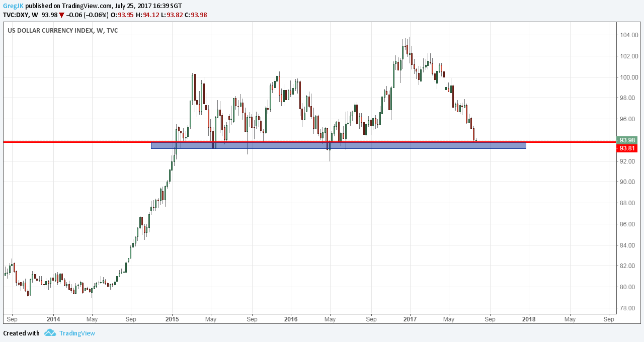This screenshot has width=644, height=342.
Task: Click the −0.06 (−0.06%) change value
Action: coord(88,15)
